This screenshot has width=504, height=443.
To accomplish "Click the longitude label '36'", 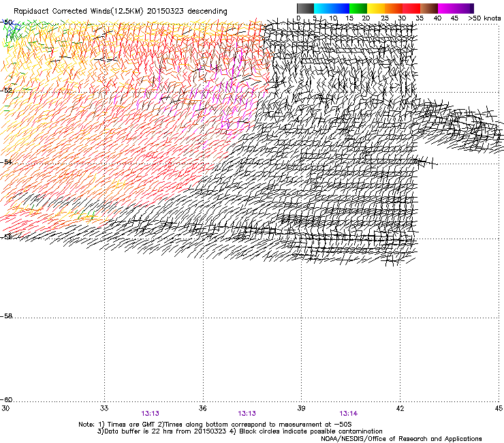I will tap(202, 408).
